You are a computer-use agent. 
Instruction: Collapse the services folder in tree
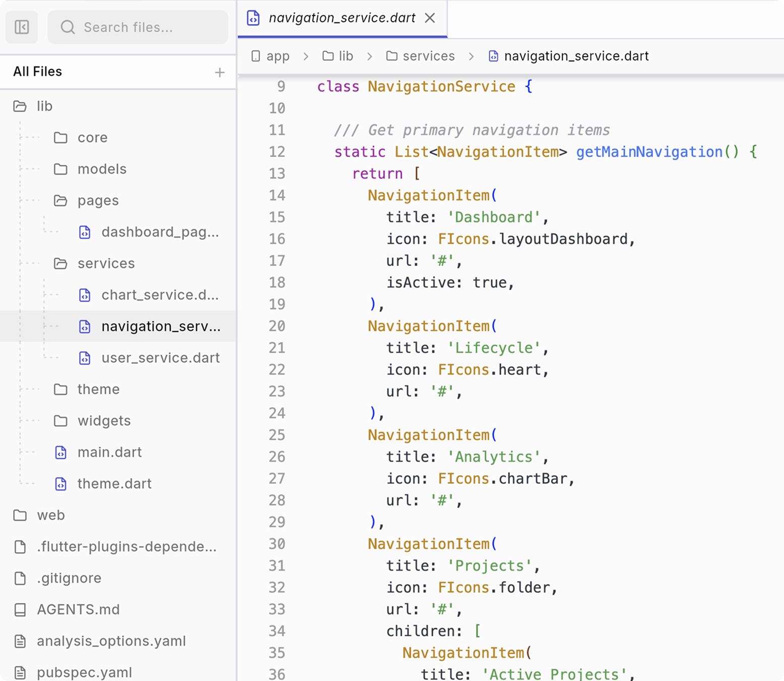point(118,263)
